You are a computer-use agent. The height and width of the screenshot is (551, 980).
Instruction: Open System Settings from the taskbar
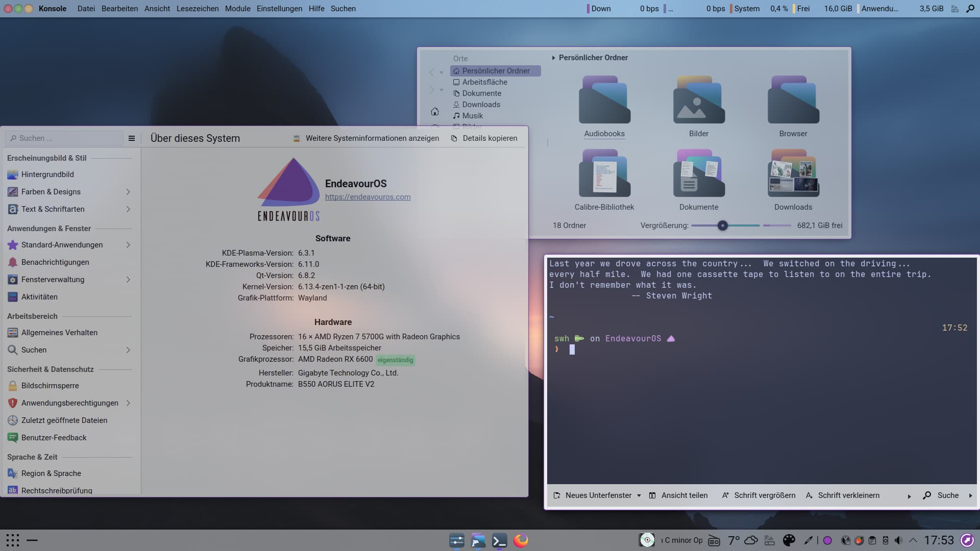coord(456,540)
